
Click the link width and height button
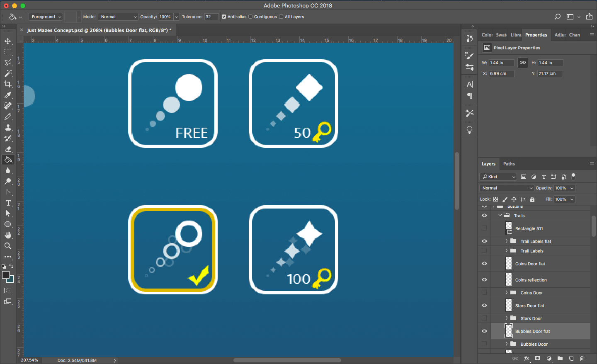click(x=523, y=63)
